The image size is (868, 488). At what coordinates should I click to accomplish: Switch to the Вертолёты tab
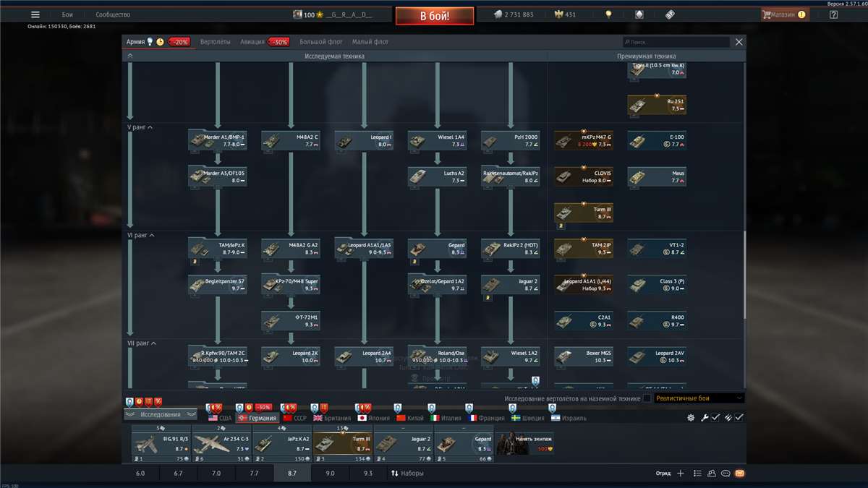point(216,42)
